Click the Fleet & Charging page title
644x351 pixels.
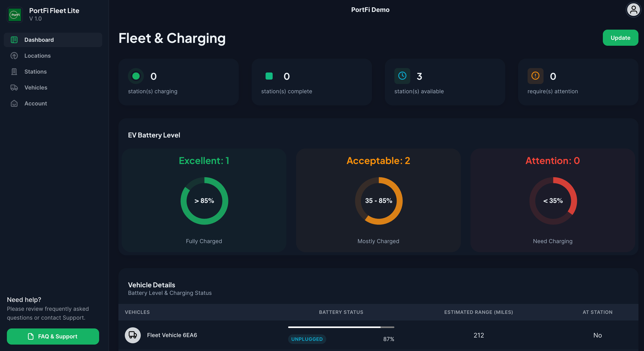click(172, 38)
